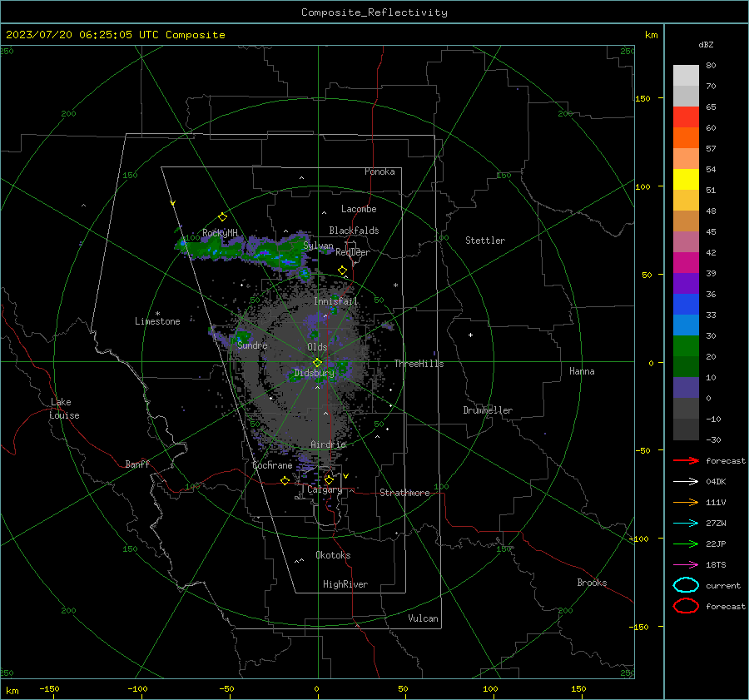Click the Hanna label on the map

click(582, 371)
